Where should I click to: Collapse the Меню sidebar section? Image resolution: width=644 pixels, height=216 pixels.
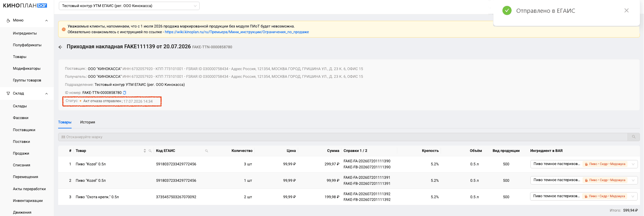(46, 20)
